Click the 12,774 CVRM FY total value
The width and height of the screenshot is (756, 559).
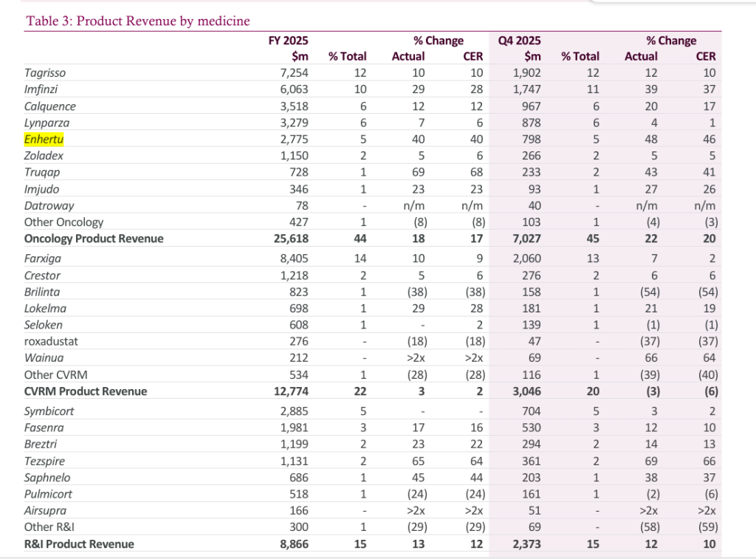click(290, 391)
